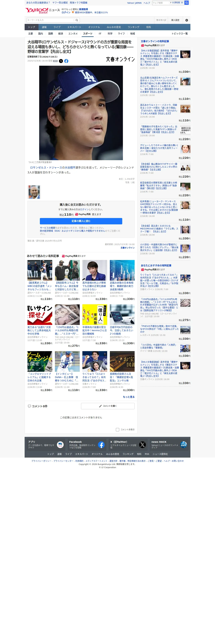Focus the キーワードを入力 search field

50,20
